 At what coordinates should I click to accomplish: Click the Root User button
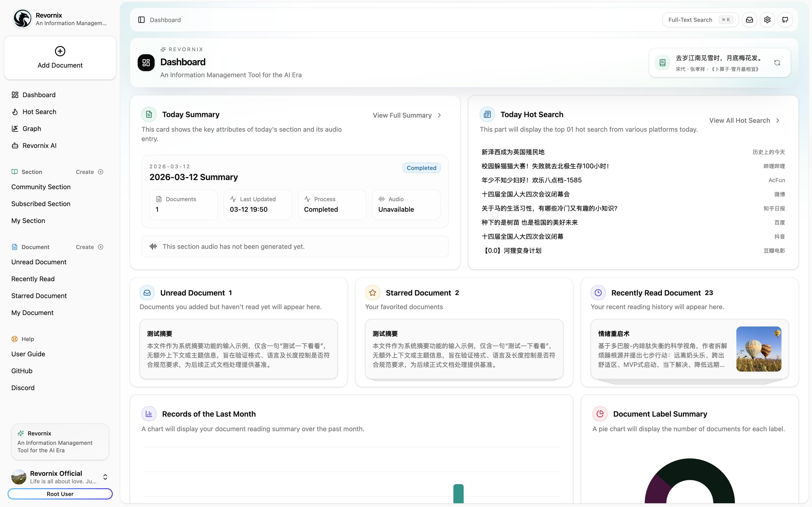[x=60, y=494]
